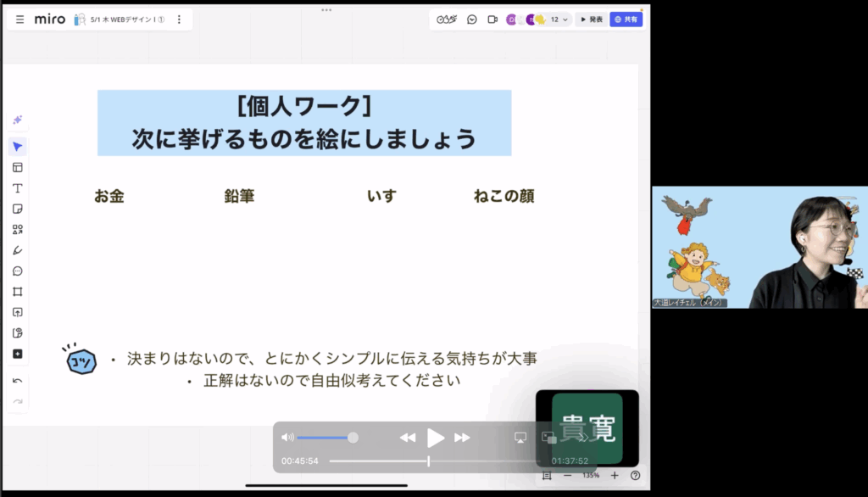Open the 135% zoom level menu

pyautogui.click(x=591, y=476)
